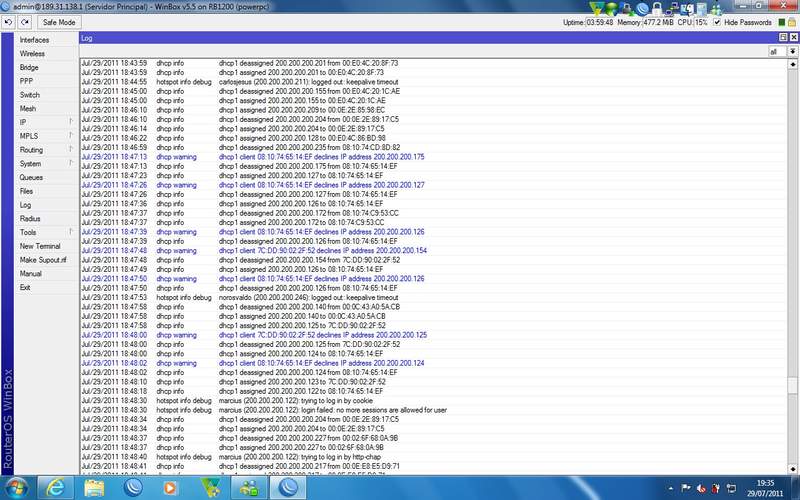Restore the Log sub-window
Viewport: 800px width, 500px height.
[x=783, y=37]
